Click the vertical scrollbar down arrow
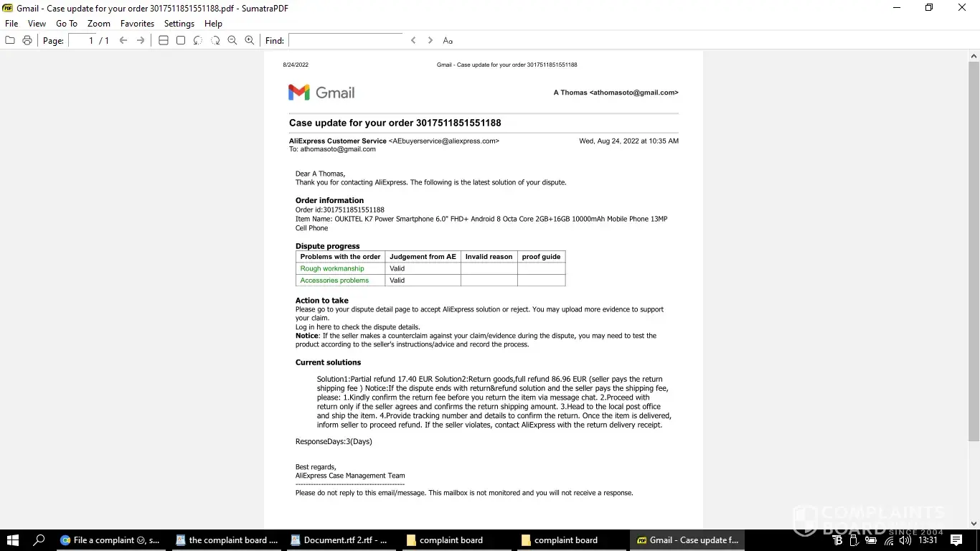Screen dimensions: 980x551 point(974,524)
